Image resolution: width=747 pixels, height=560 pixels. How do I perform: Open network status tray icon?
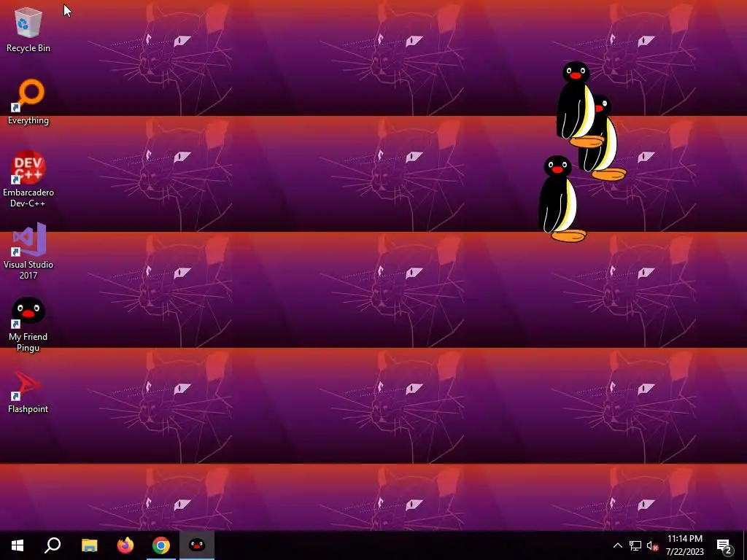(635, 545)
